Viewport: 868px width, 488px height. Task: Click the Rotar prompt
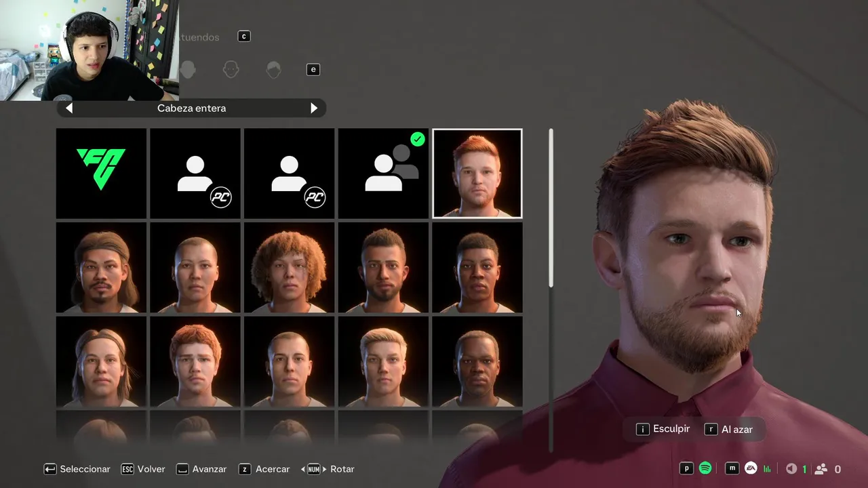328,469
